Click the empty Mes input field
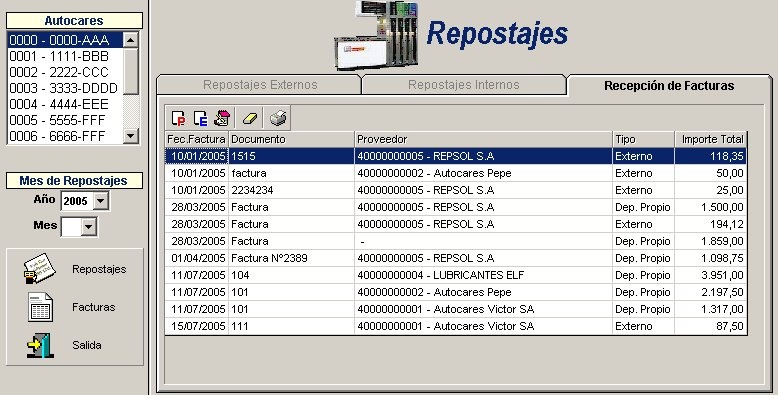778x395 pixels. 71,227
